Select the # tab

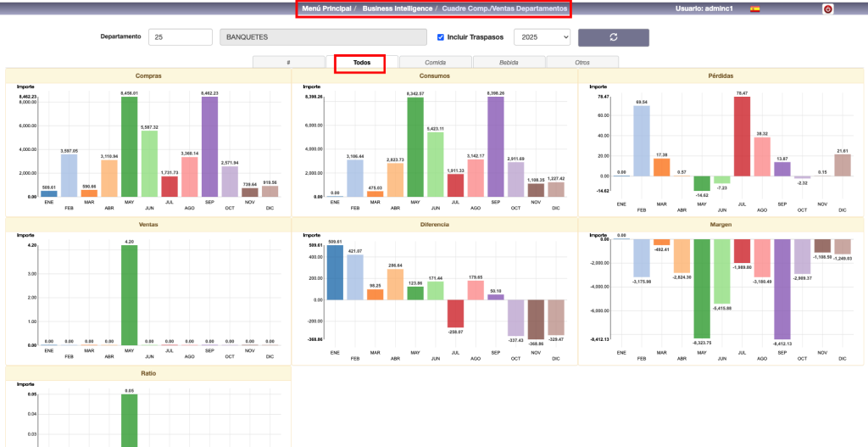click(x=288, y=63)
